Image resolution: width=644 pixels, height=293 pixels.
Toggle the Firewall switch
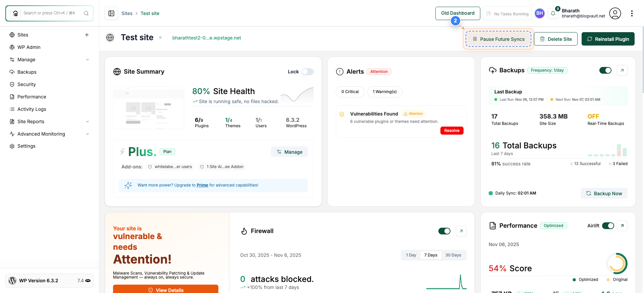444,231
